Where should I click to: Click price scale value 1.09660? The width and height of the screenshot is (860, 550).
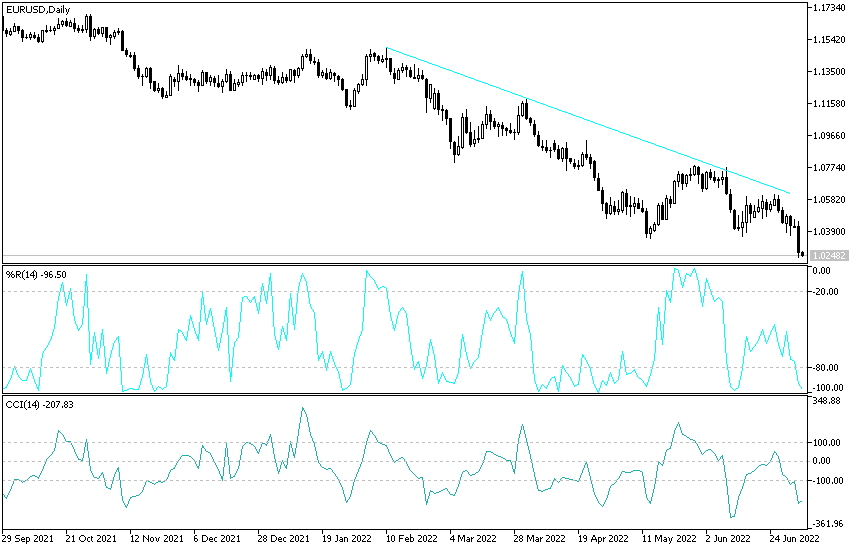pyautogui.click(x=828, y=135)
